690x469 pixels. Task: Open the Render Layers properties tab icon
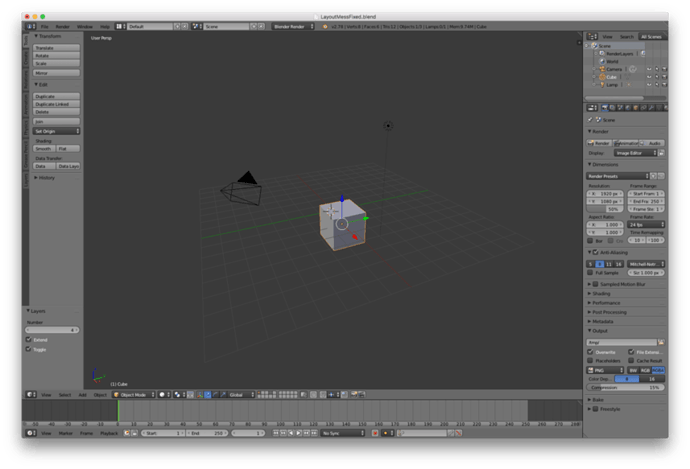(x=613, y=108)
